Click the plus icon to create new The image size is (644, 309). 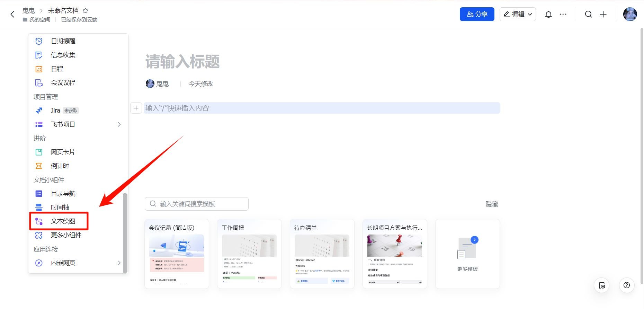tap(603, 14)
